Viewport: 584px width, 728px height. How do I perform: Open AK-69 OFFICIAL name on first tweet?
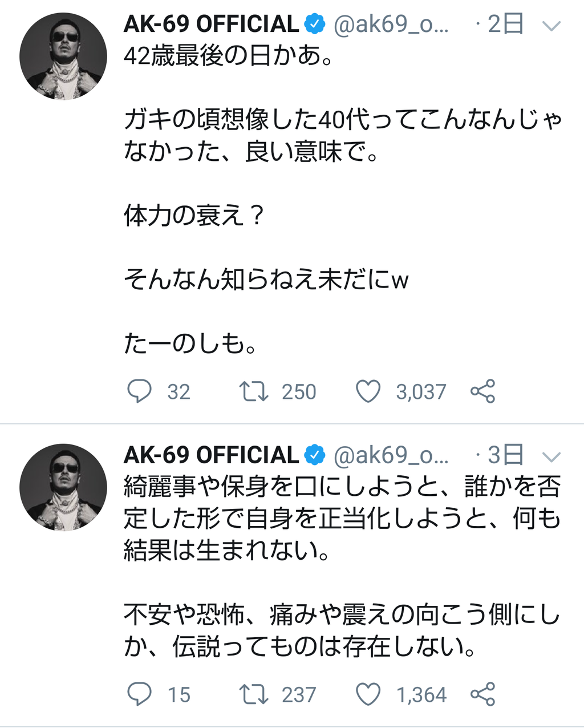pos(211,25)
